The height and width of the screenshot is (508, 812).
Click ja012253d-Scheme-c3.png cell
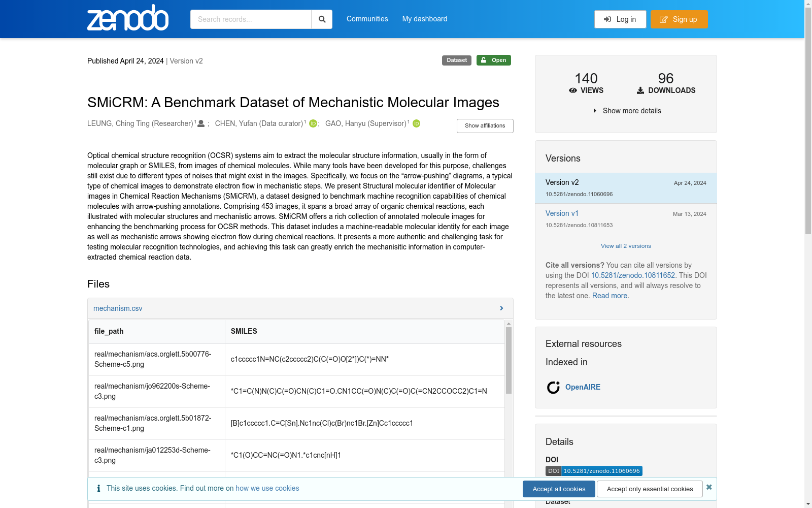[157, 455]
